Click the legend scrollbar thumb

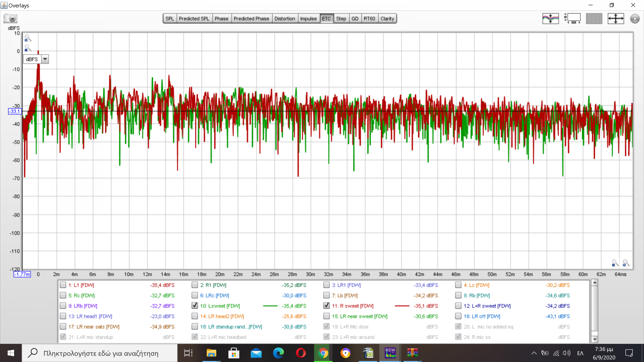coord(595,309)
